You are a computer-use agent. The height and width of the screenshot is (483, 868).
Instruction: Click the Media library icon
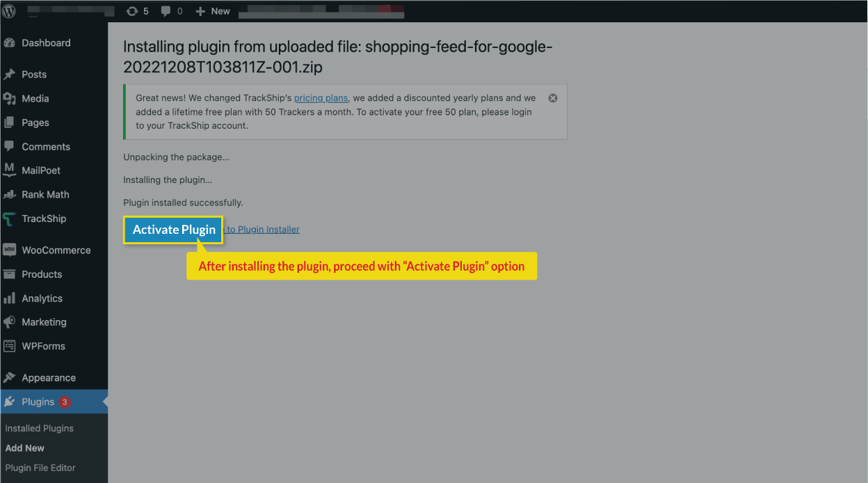tap(9, 99)
